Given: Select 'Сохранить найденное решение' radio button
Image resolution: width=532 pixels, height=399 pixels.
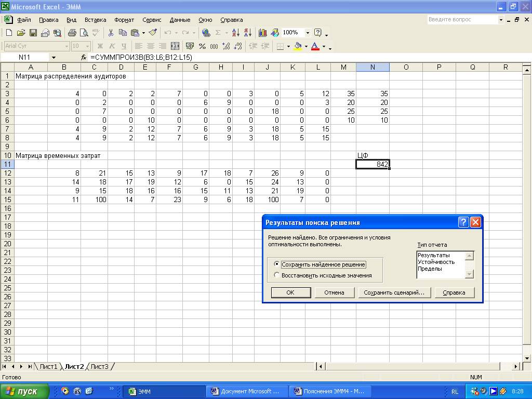Looking at the screenshot, I should [277, 264].
